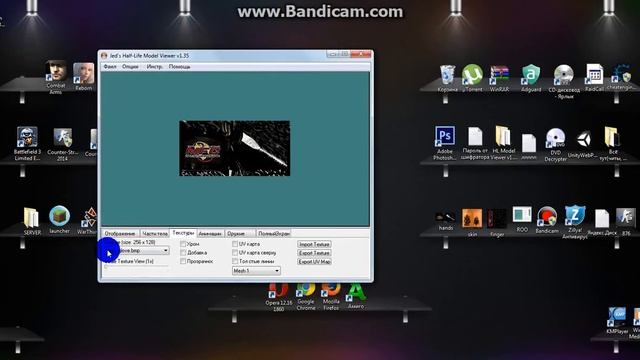Open the 876 Counter-Strike icon
This screenshot has width=640, height=360.
[626, 222]
